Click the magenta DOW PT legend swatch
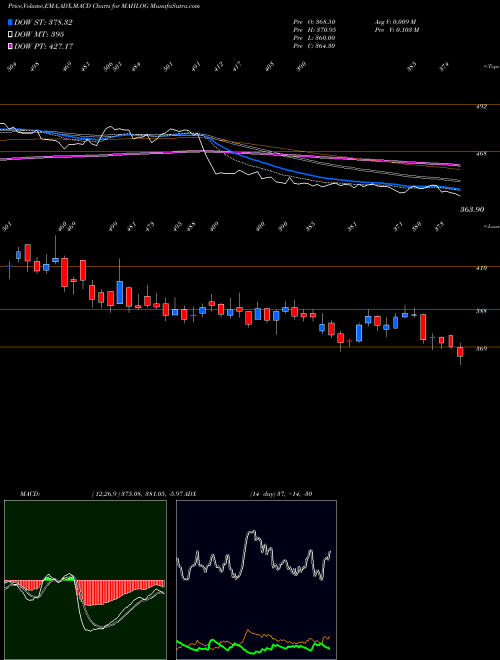The image size is (500, 660). coord(11,46)
